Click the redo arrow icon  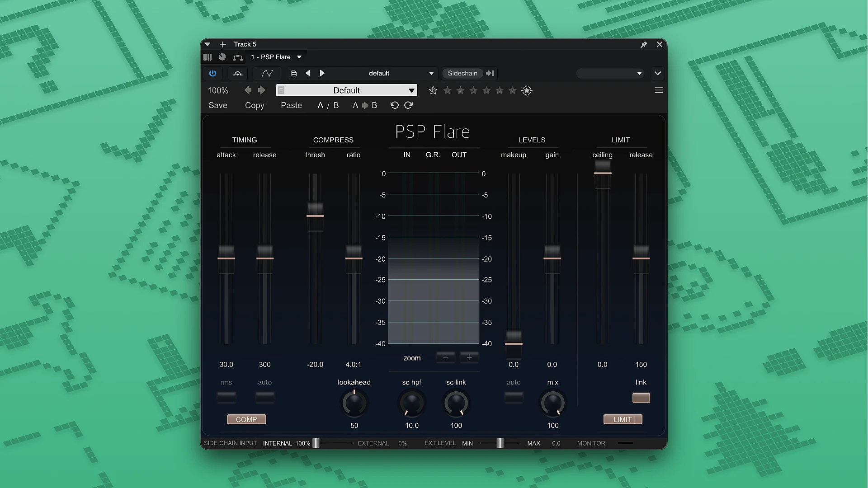pos(409,105)
